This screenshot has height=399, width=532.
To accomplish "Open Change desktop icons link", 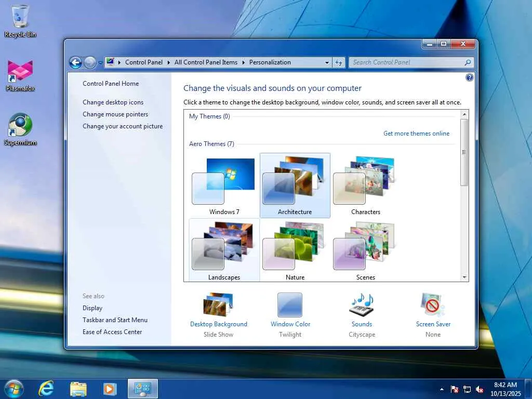I will 113,102.
